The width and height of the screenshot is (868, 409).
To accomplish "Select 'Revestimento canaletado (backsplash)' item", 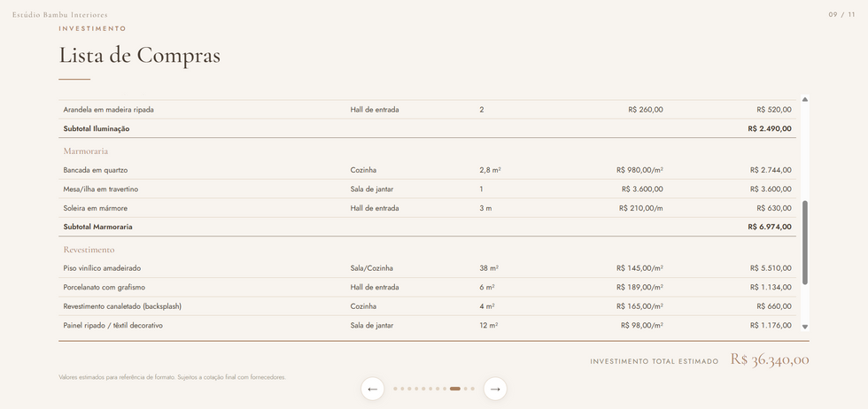I will pos(122,306).
